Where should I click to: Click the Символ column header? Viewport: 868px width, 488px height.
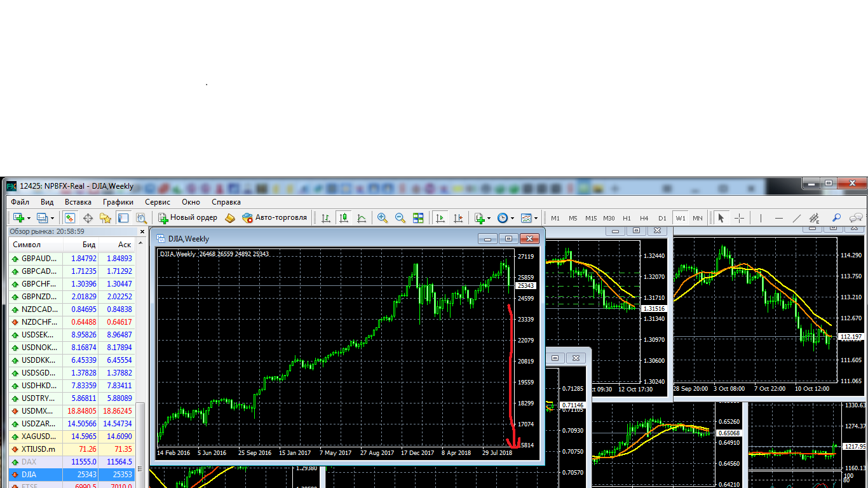tap(35, 245)
